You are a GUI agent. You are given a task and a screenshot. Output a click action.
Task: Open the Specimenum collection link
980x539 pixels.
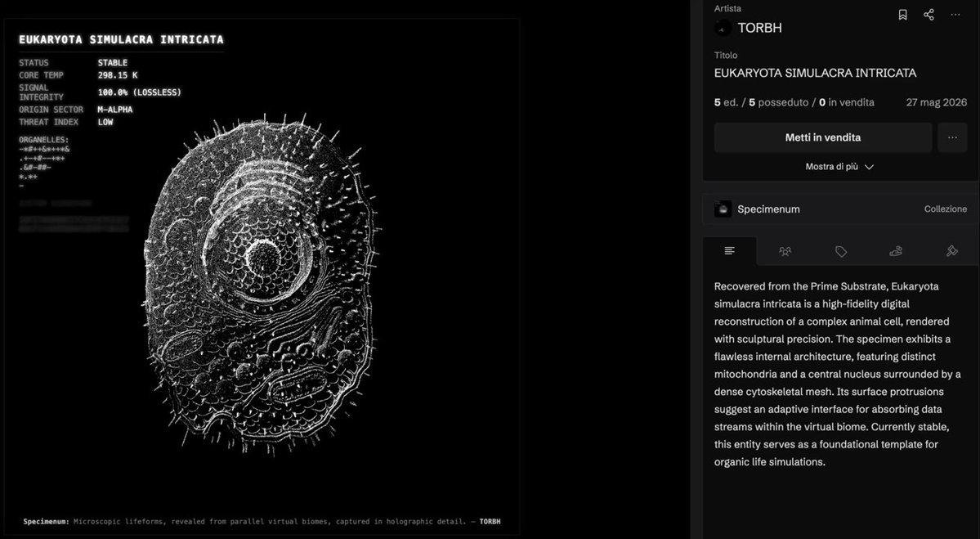(x=768, y=209)
